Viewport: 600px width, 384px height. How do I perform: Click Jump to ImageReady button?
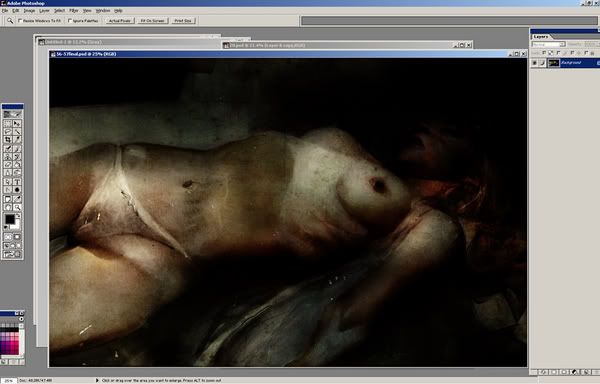tap(12, 254)
